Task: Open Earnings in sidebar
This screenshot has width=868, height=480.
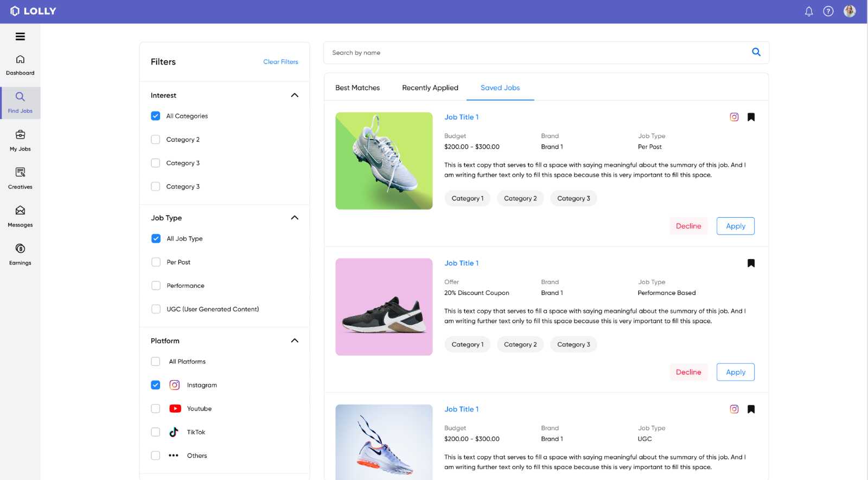Action: 20,255
